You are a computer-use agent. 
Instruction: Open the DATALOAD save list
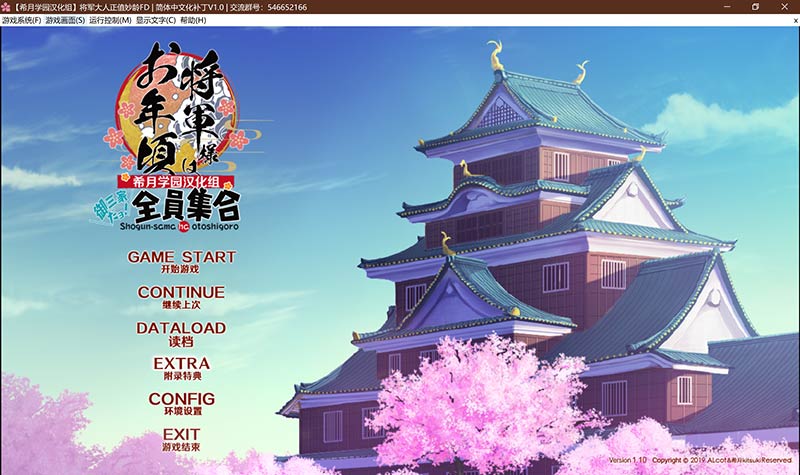[181, 331]
